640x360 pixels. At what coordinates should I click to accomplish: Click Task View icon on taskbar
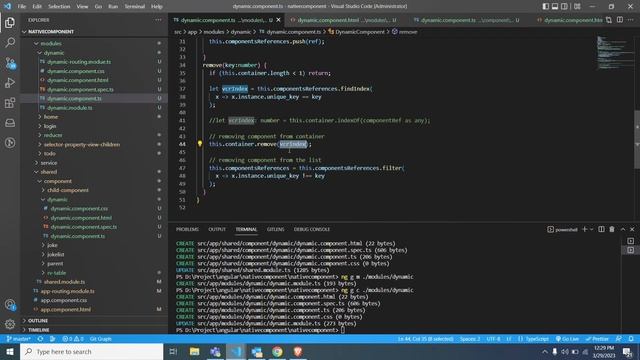pos(173,351)
